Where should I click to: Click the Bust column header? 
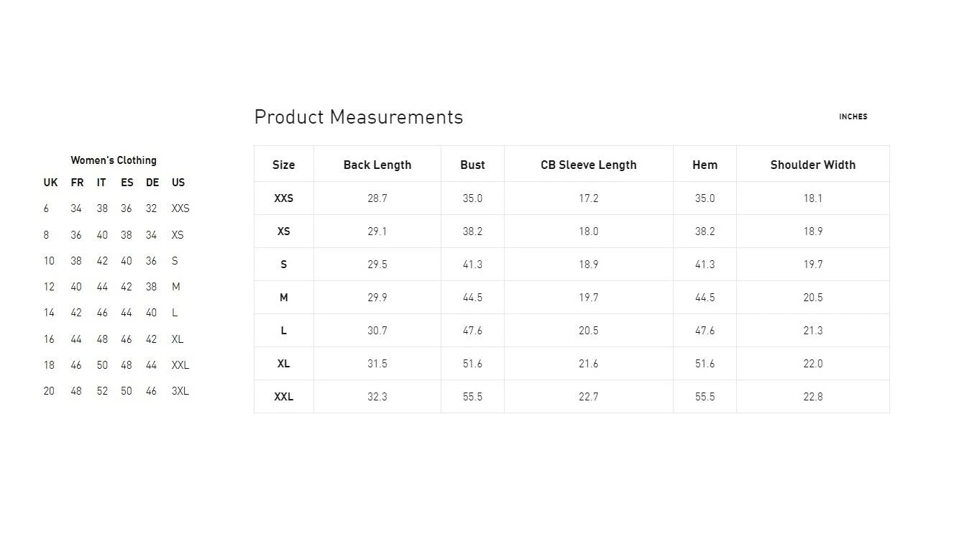(x=472, y=165)
